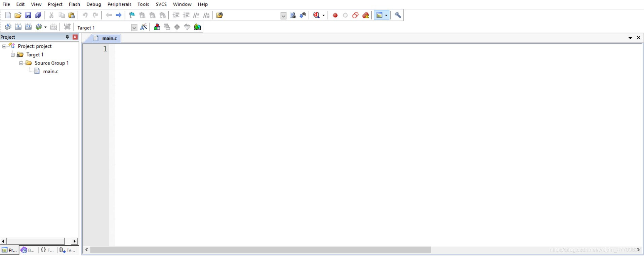Kill all breakpoints
This screenshot has height=256, width=644.
pos(366,15)
